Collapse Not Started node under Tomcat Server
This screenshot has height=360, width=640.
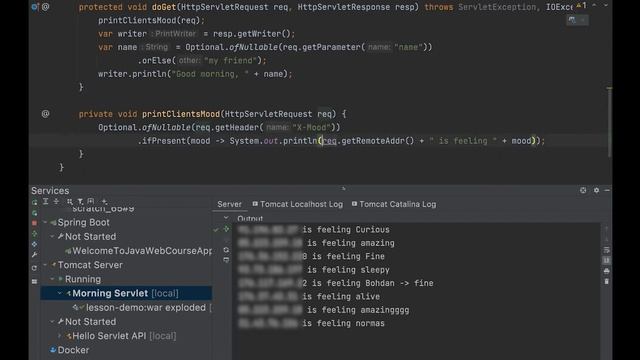click(x=52, y=322)
